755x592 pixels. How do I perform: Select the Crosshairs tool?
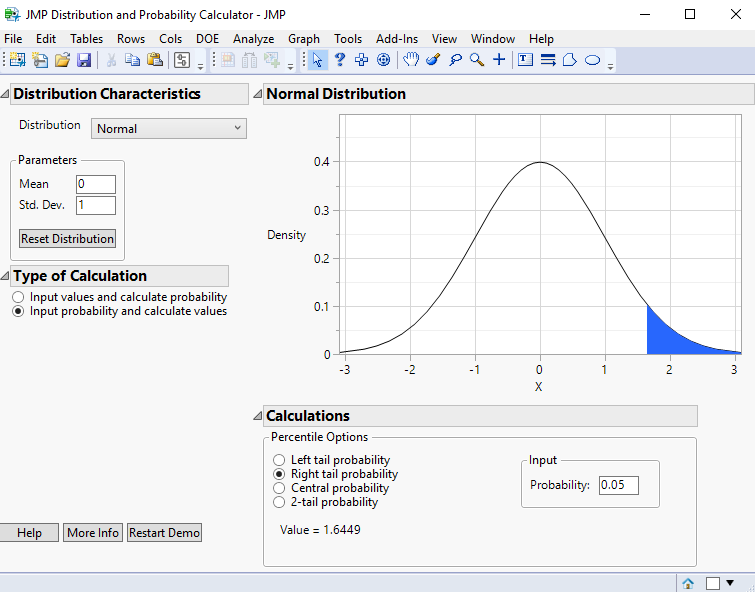499,60
